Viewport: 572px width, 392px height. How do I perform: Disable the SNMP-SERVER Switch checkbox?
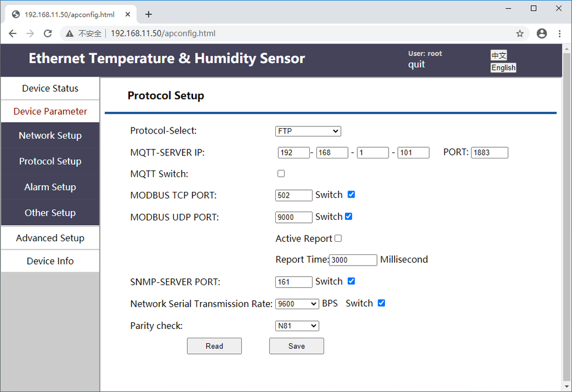(351, 281)
